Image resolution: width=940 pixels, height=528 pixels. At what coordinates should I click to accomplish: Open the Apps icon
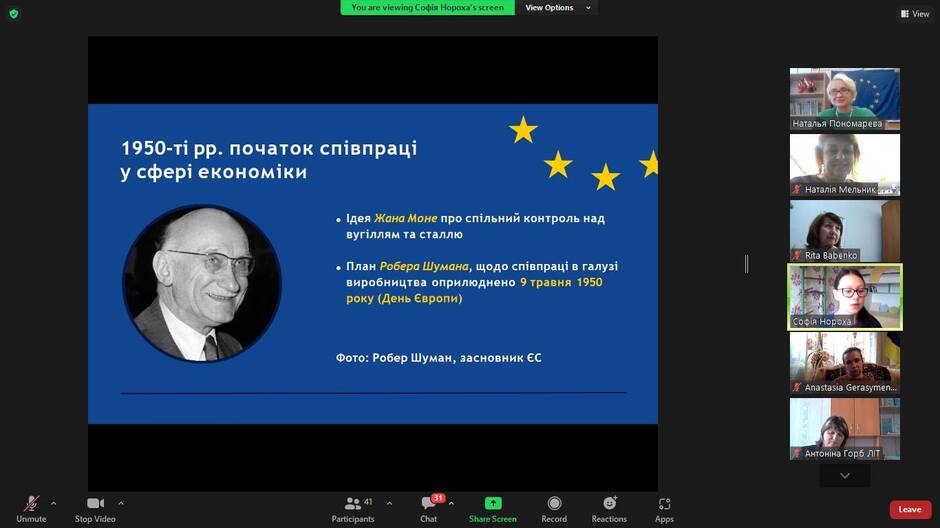pyautogui.click(x=664, y=503)
